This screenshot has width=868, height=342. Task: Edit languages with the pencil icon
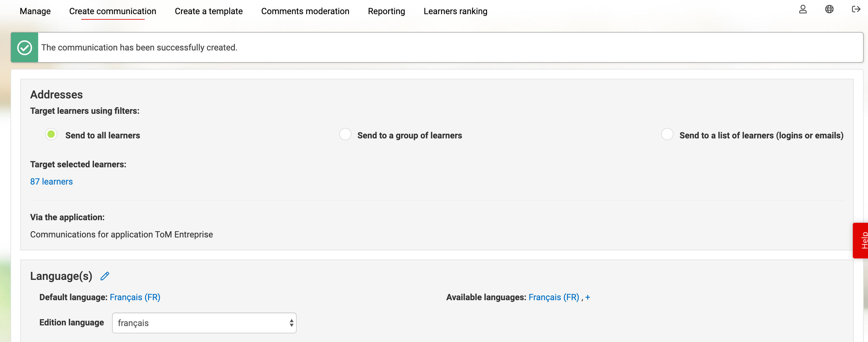click(x=105, y=276)
